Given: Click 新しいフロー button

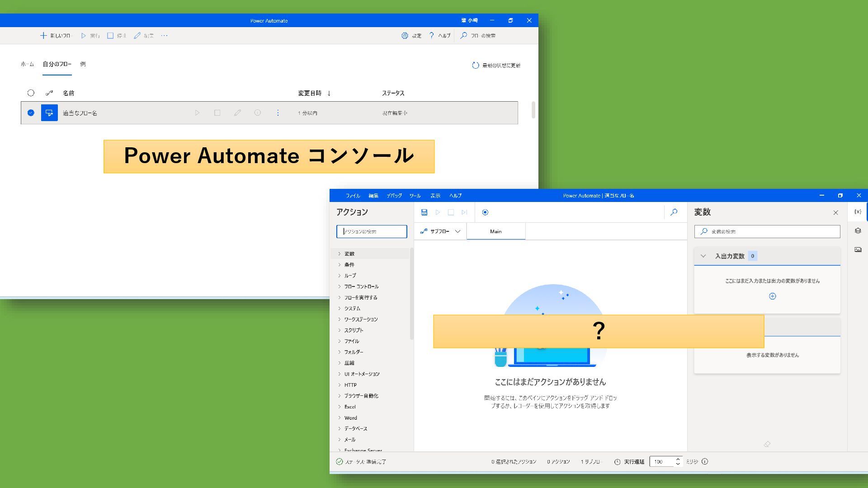Looking at the screenshot, I should [56, 36].
